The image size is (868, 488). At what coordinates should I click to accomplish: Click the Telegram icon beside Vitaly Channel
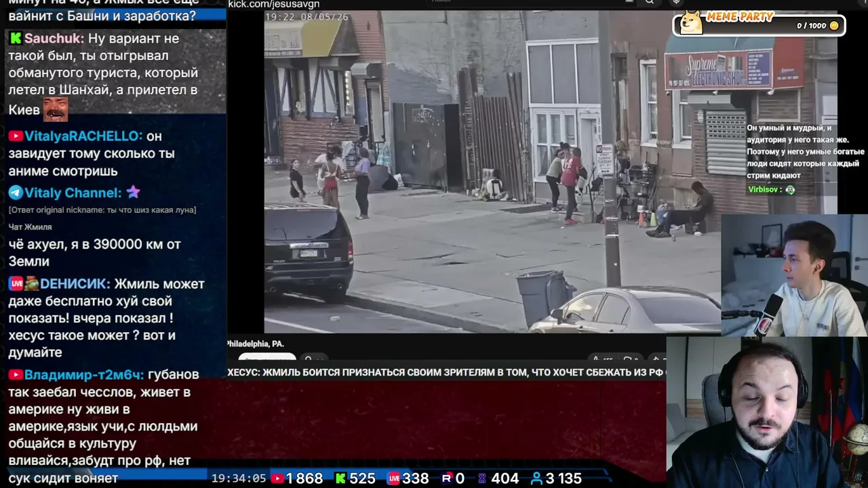16,193
